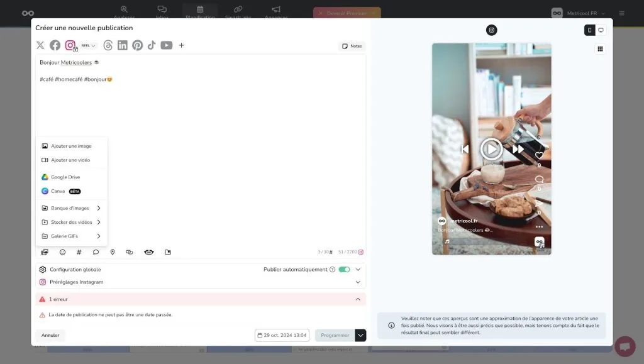The image size is (644, 364).
Task: Click the Annuler button
Action: click(50, 335)
